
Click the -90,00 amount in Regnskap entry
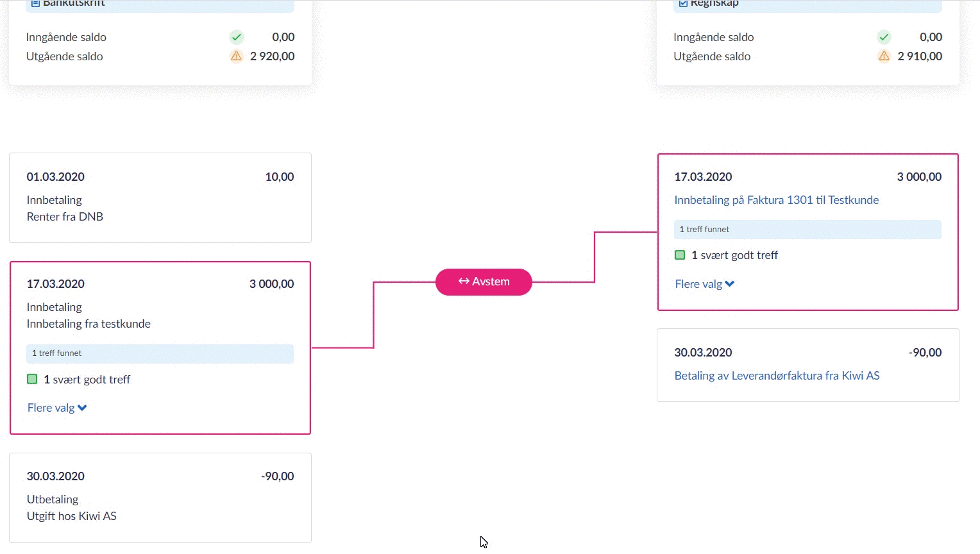pos(925,353)
